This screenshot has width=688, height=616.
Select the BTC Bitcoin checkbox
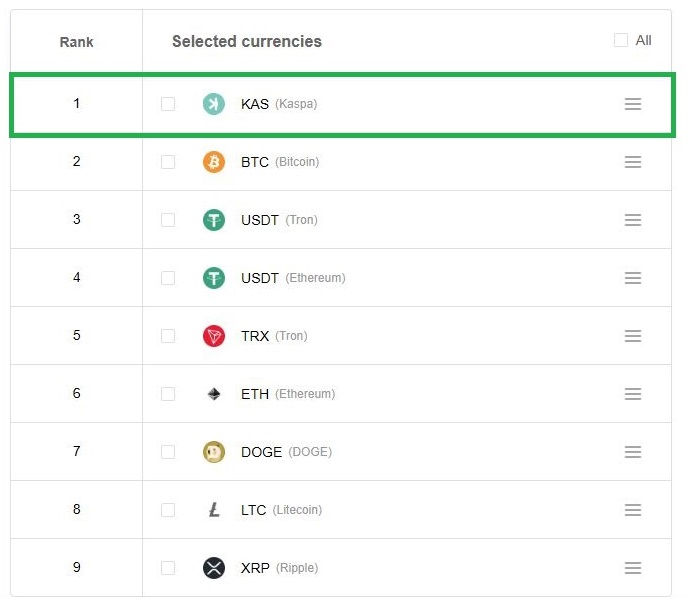[168, 162]
